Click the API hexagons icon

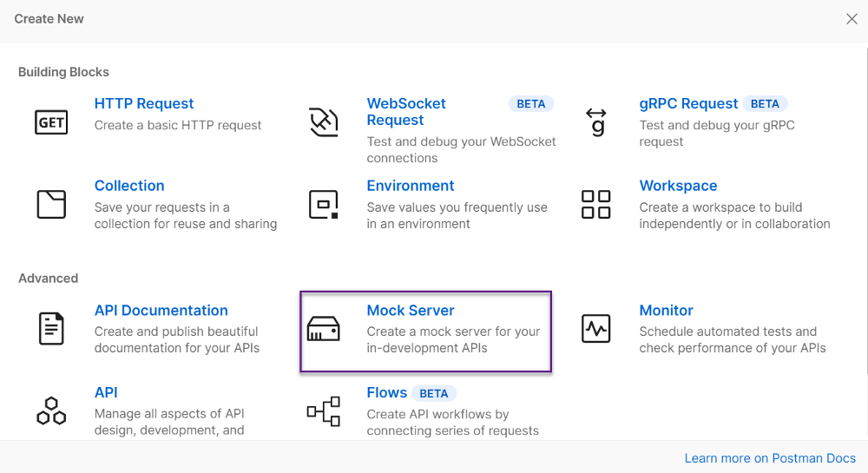[51, 411]
